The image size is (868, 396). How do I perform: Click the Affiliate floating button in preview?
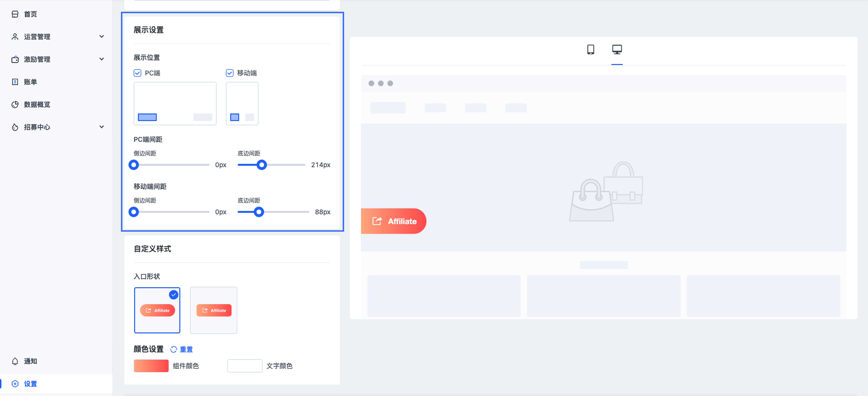[x=394, y=221]
